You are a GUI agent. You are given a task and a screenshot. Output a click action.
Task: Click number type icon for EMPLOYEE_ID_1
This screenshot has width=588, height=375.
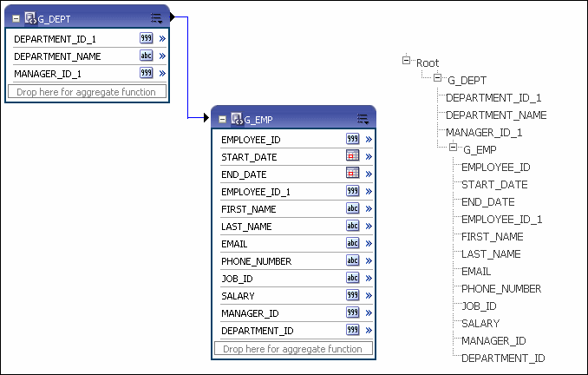[352, 192]
